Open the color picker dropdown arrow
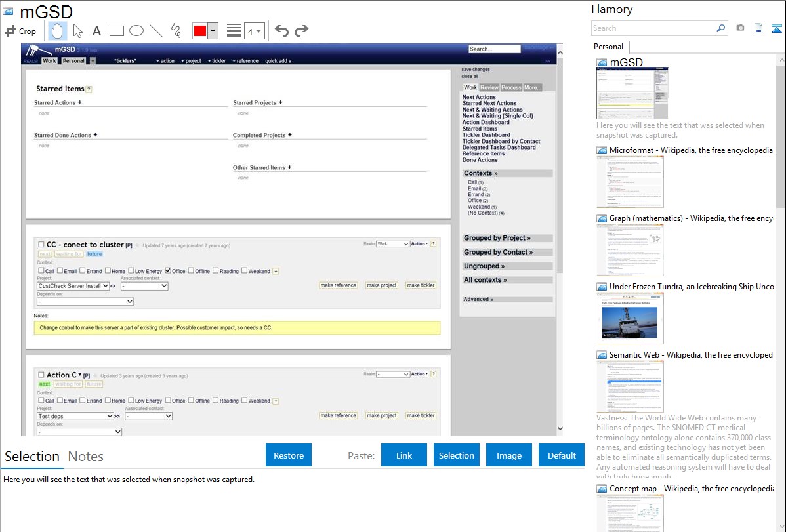Screen dimensions: 786x532 [x=213, y=31]
